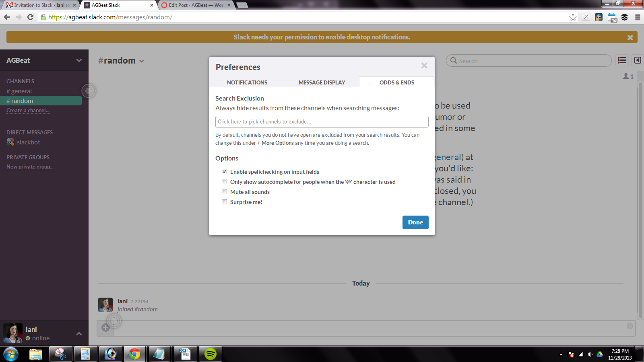Open the emoji picker in message box
The width and height of the screenshot is (644, 362).
point(630,326)
